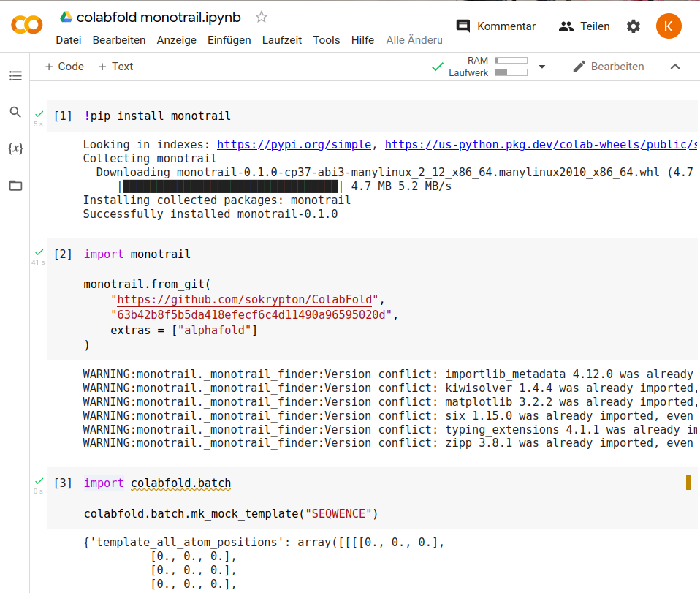Open the files folder sidebar icon
The width and height of the screenshot is (700, 593).
[x=15, y=185]
